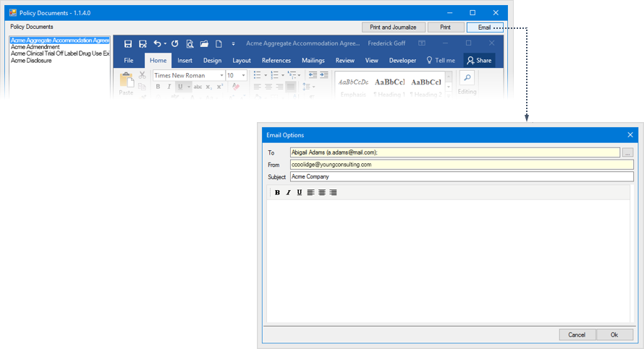Click Italic in the email body toolbar

[x=288, y=193]
